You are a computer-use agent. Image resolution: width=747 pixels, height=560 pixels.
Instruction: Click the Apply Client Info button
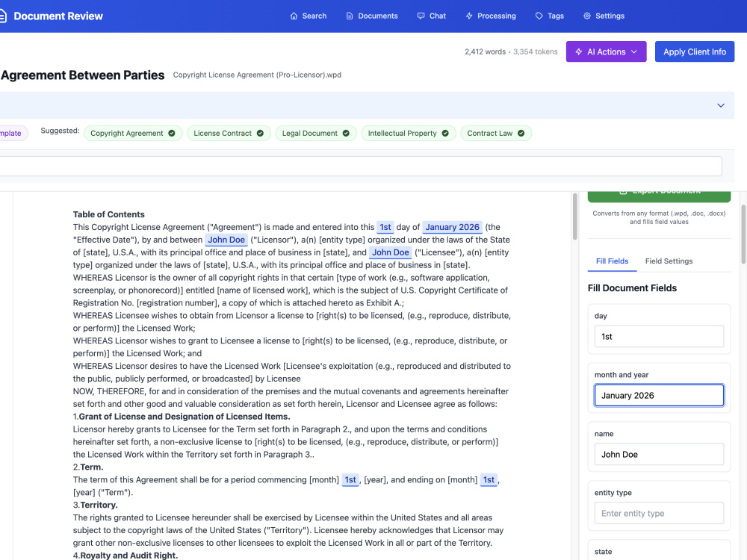tap(695, 52)
